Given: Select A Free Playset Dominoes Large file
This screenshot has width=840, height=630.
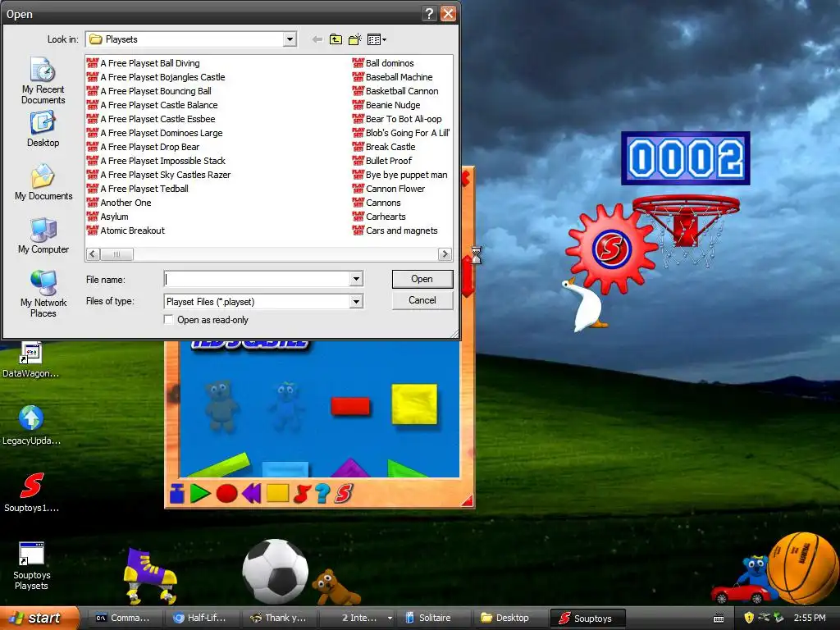Looking at the screenshot, I should pos(155,133).
